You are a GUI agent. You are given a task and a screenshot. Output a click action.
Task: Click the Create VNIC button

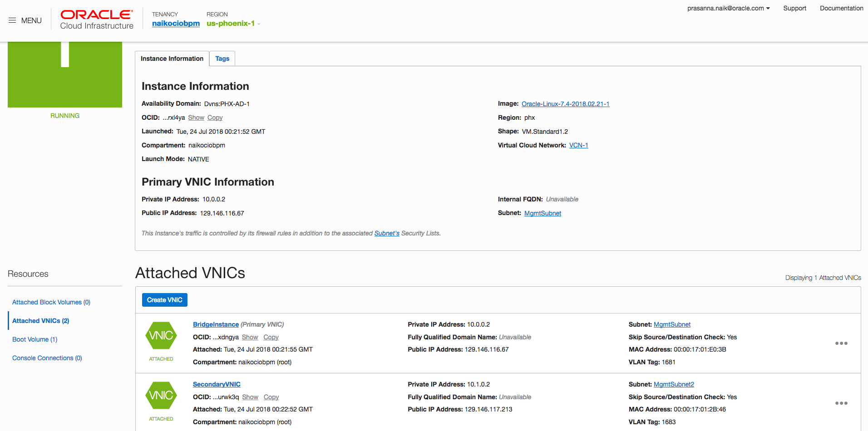tap(164, 300)
